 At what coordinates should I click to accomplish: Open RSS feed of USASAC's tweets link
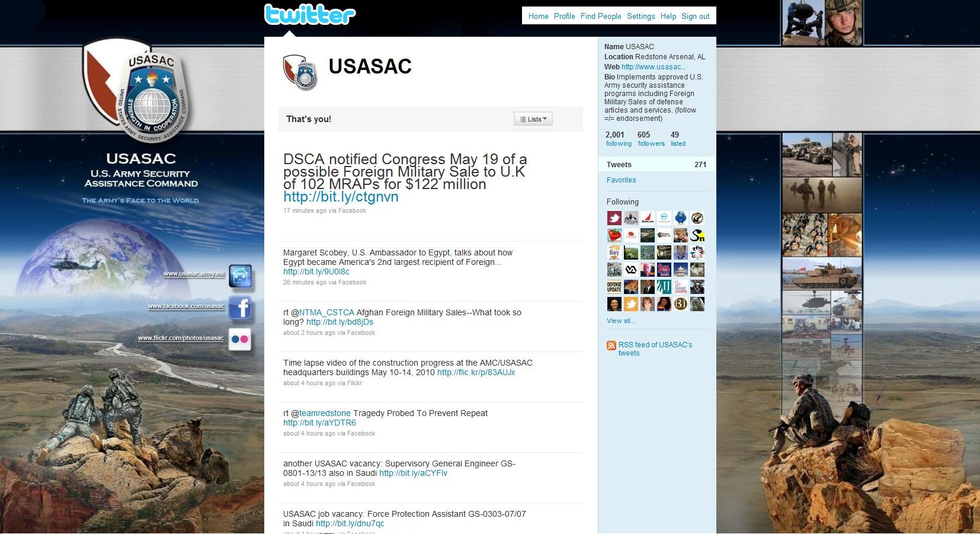coord(655,348)
